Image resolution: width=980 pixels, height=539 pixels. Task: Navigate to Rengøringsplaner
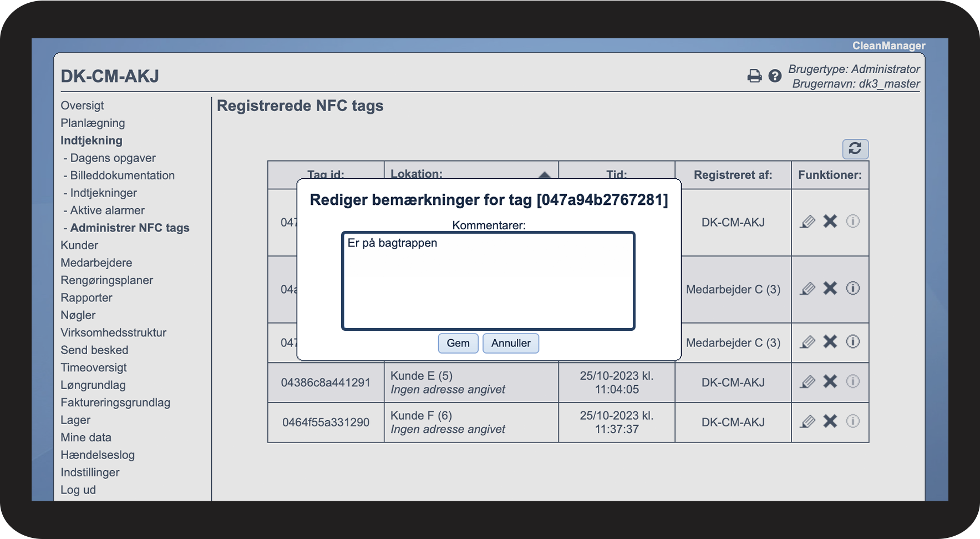(107, 280)
